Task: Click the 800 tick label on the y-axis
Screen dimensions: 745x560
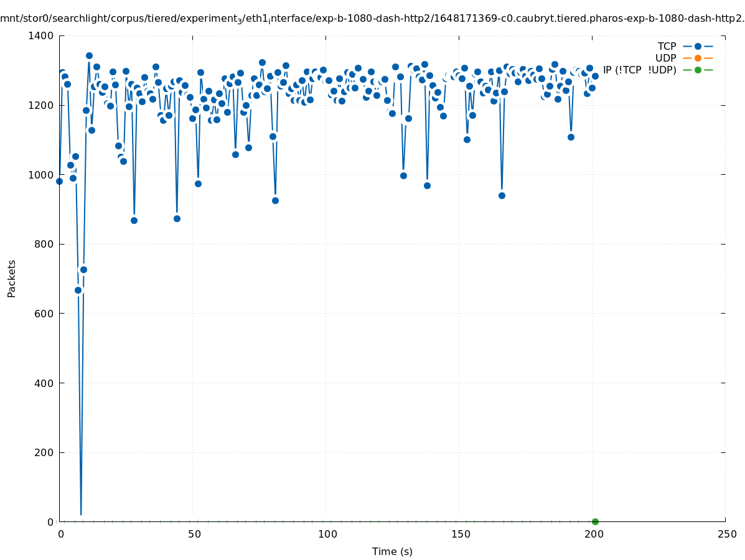Action: [44, 245]
